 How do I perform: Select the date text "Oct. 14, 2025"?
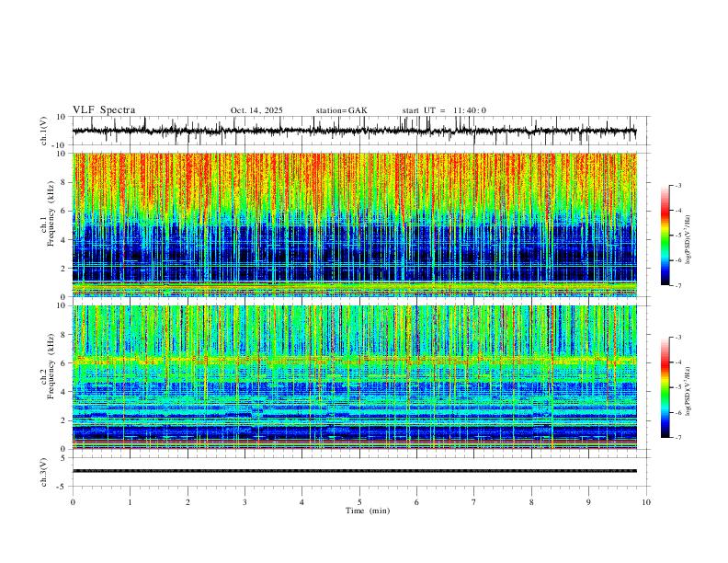point(256,110)
